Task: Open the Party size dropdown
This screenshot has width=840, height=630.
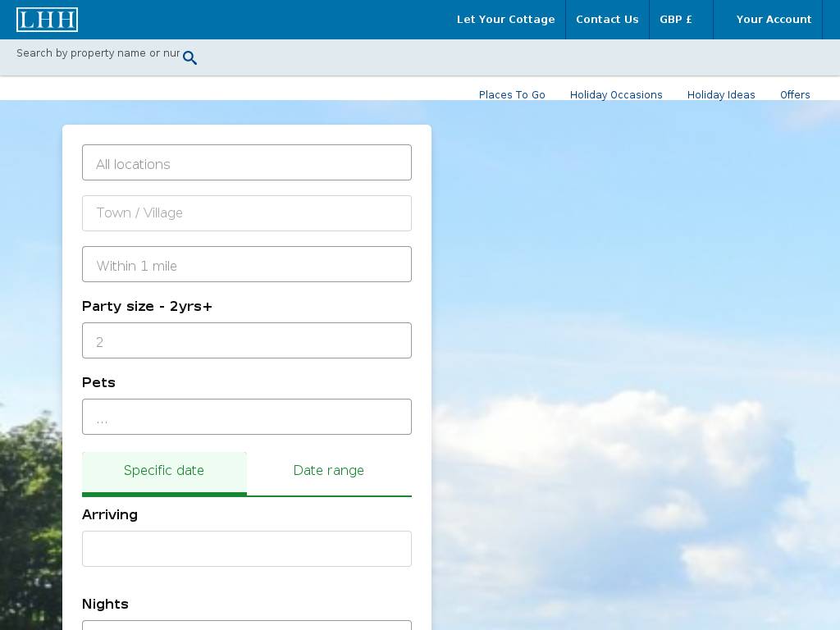Action: [247, 341]
